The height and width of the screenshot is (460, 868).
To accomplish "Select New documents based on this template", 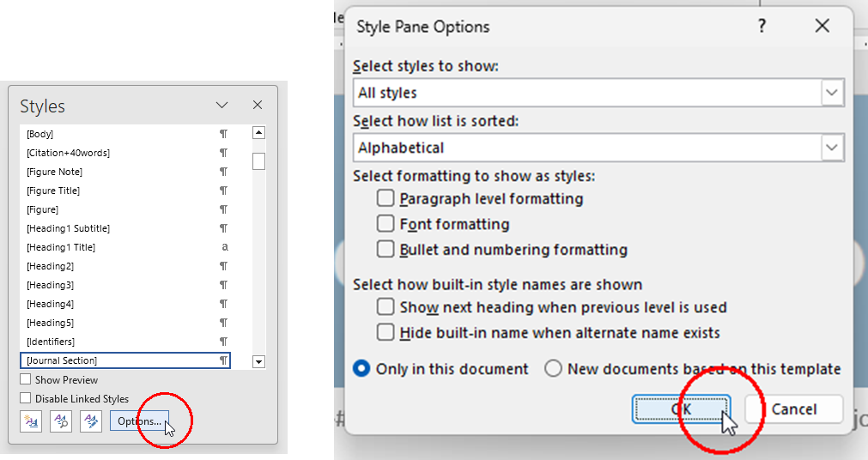I will point(554,369).
